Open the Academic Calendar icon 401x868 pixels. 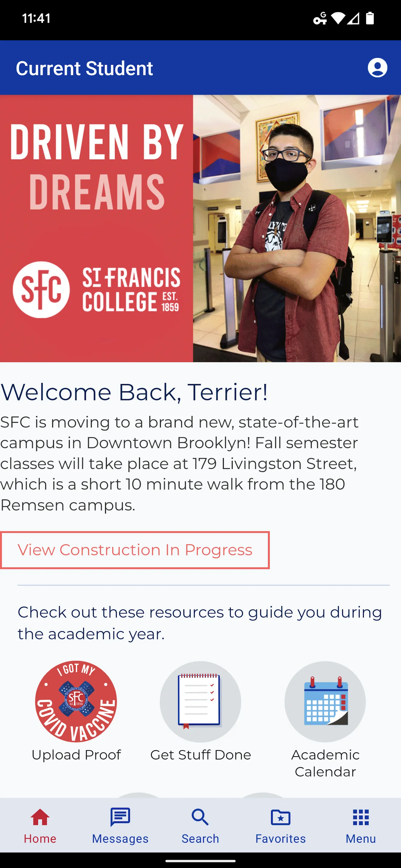pos(325,701)
